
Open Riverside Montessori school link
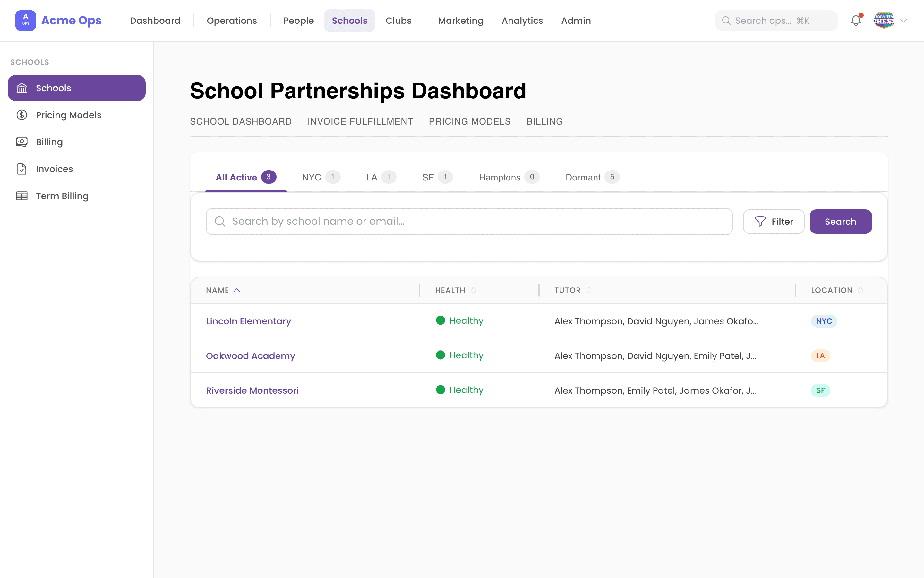click(252, 390)
